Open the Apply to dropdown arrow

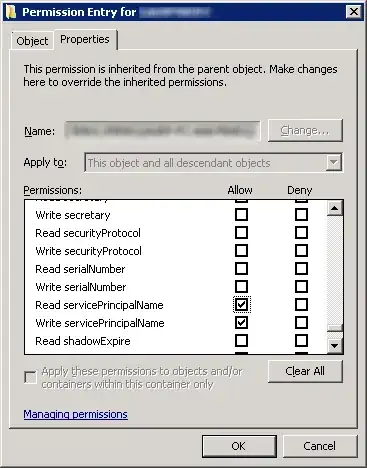point(334,163)
